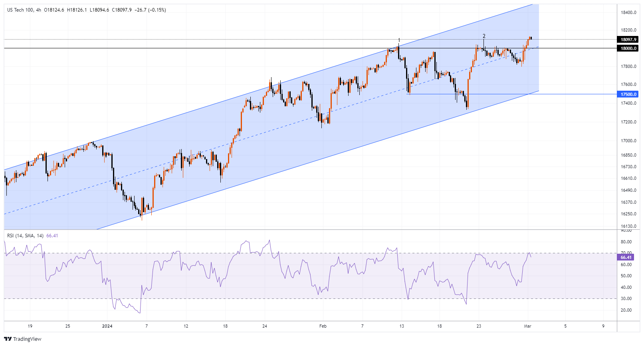The image size is (644, 346).
Task: Click date 13 on the time axis
Action: point(402,326)
